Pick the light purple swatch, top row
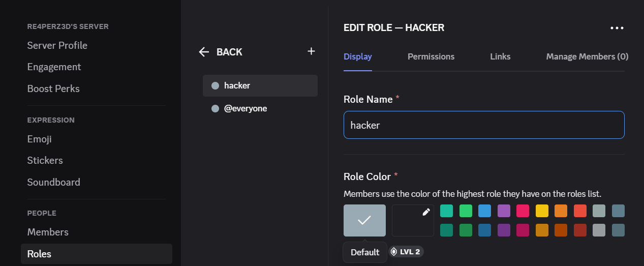 tap(504, 211)
